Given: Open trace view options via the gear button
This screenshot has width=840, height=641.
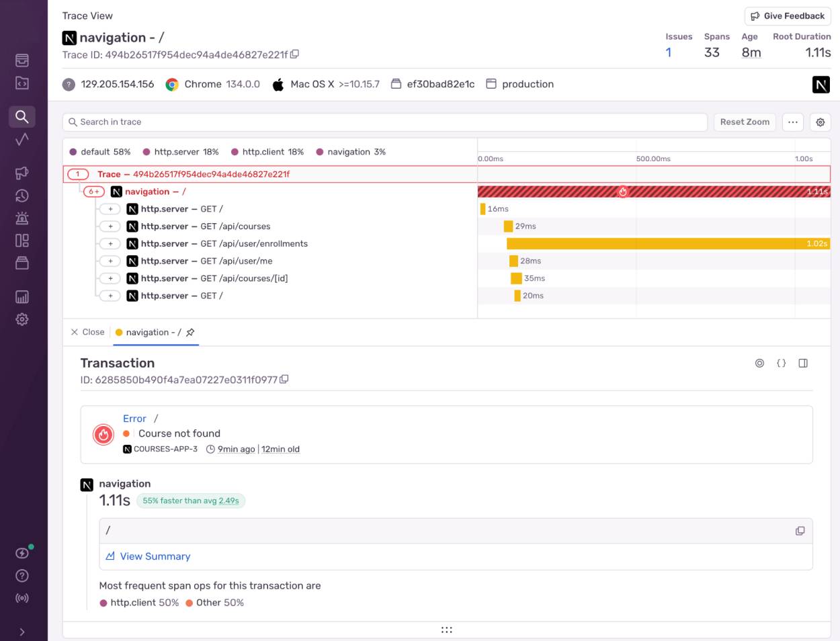Looking at the screenshot, I should pos(820,122).
